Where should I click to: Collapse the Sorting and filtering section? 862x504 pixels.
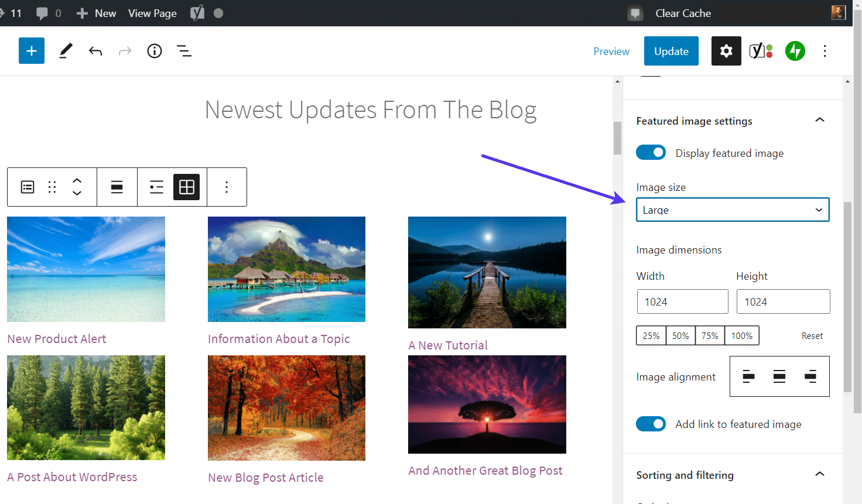coord(820,474)
